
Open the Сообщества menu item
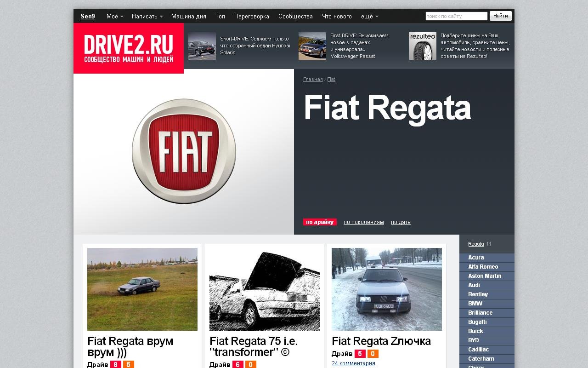pyautogui.click(x=295, y=17)
